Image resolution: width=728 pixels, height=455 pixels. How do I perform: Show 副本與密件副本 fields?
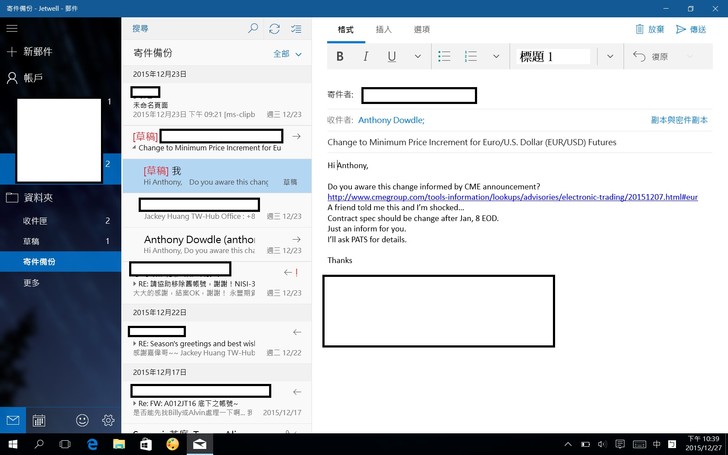click(679, 120)
